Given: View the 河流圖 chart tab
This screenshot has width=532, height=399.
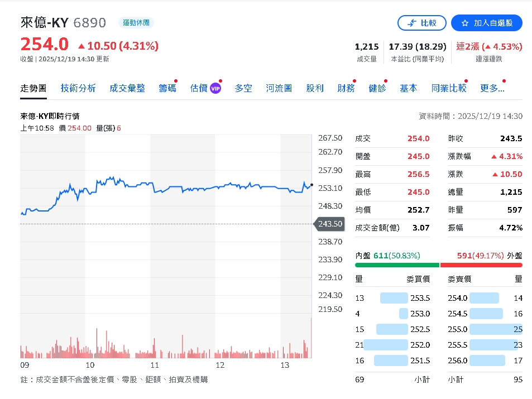Looking at the screenshot, I should [x=279, y=88].
